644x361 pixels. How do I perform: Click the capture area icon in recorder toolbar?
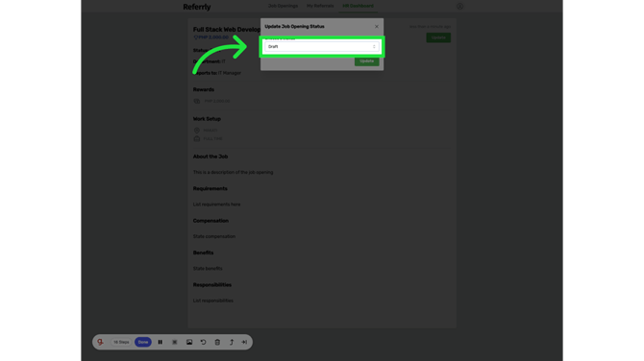point(175,342)
